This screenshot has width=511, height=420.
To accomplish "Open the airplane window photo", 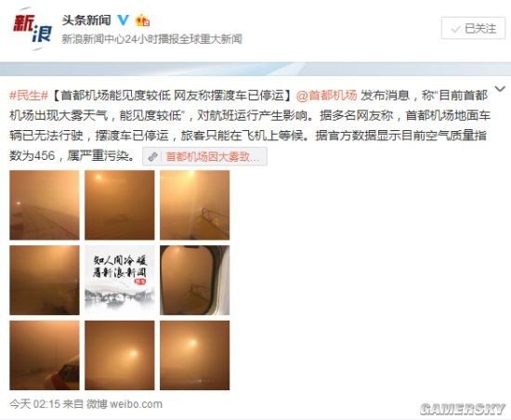I will click(194, 281).
